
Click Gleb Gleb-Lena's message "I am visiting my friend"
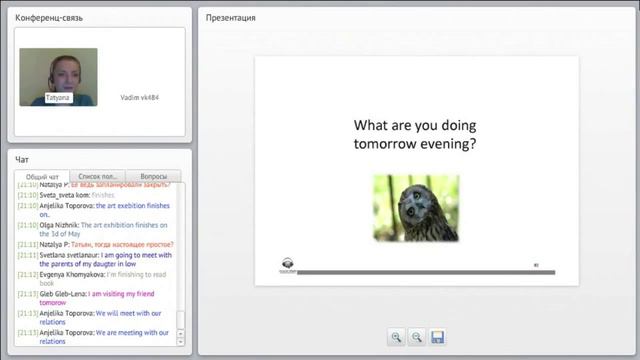tap(121, 294)
